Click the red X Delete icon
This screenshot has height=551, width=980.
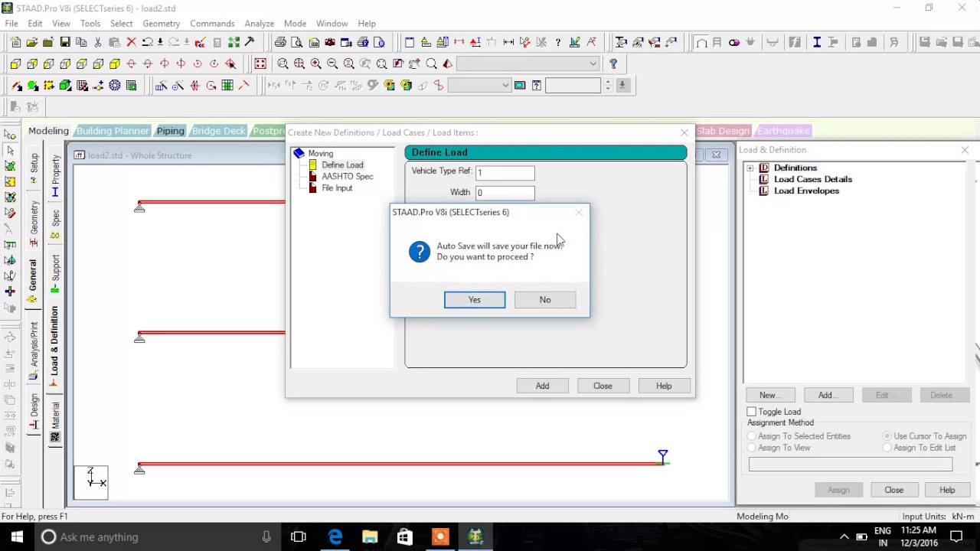[131, 43]
